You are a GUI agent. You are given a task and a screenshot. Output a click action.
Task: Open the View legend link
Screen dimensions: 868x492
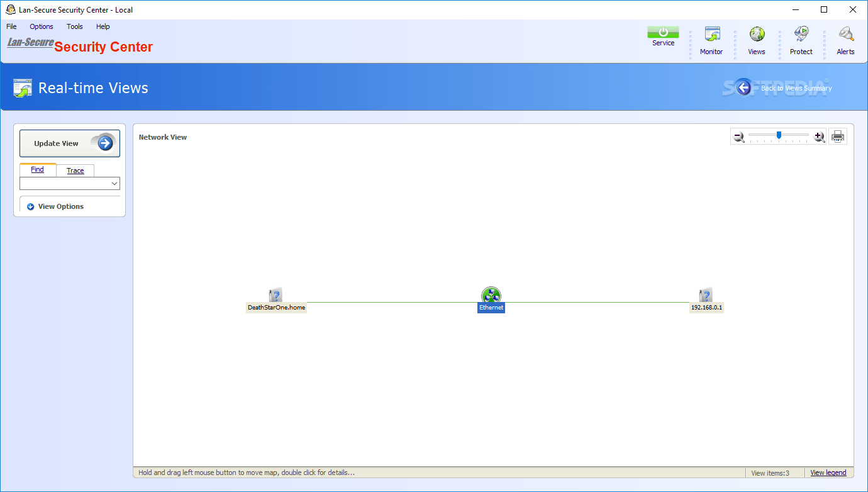[x=828, y=472]
